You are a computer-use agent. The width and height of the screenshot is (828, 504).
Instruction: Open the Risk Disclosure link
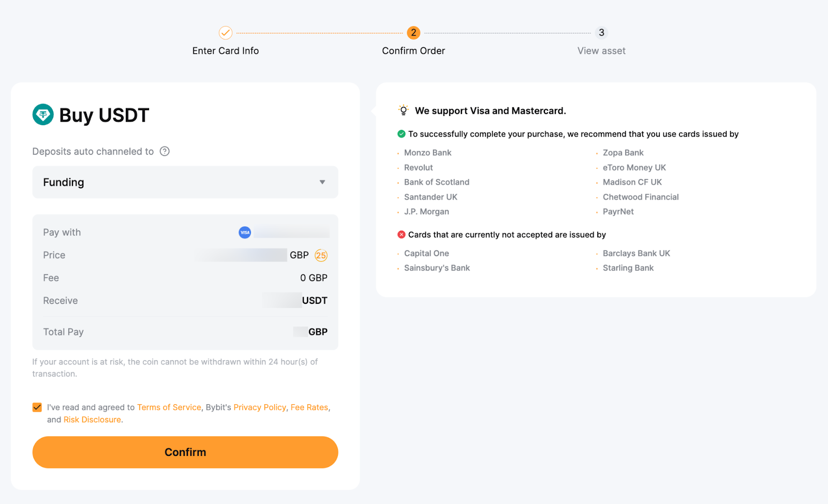click(x=92, y=420)
